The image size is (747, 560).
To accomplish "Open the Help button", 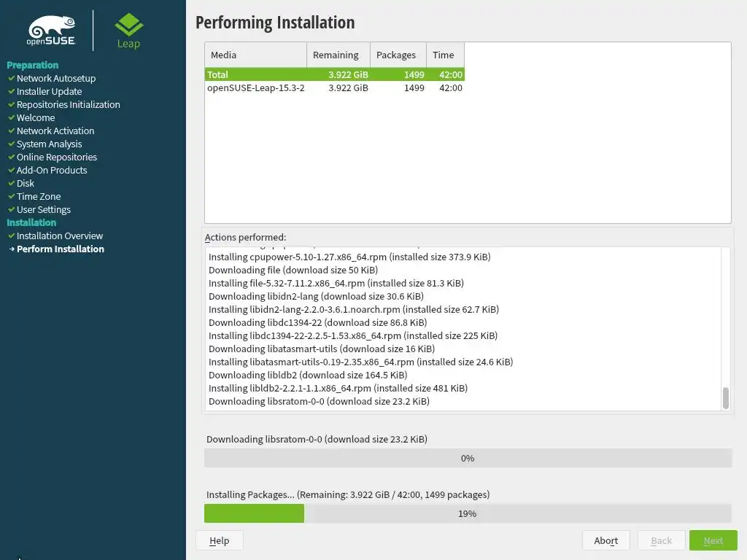I will click(219, 540).
